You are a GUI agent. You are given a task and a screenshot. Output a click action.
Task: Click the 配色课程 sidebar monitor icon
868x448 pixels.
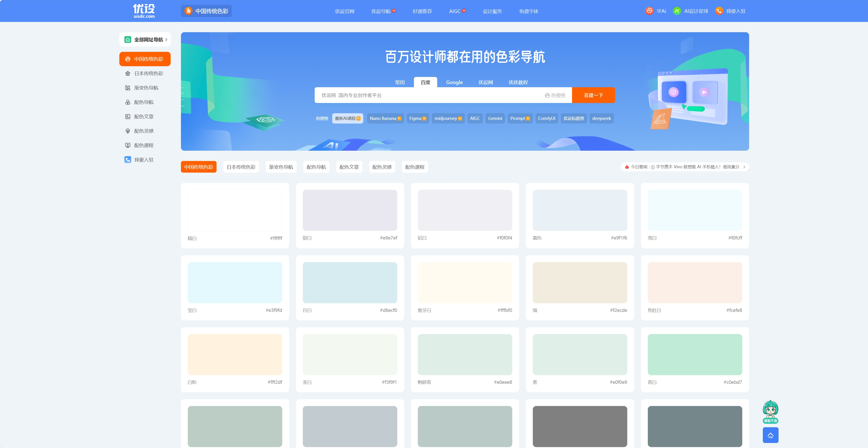(x=128, y=145)
